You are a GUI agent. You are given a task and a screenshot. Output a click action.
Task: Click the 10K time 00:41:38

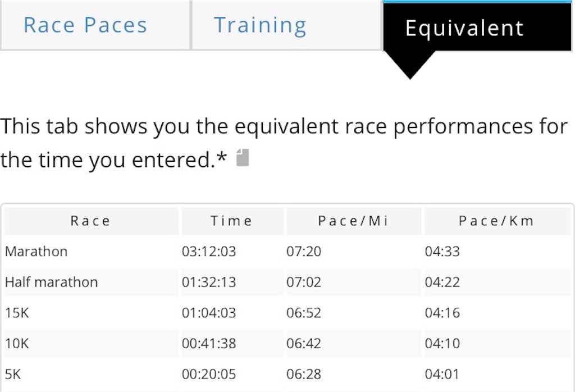click(x=209, y=344)
